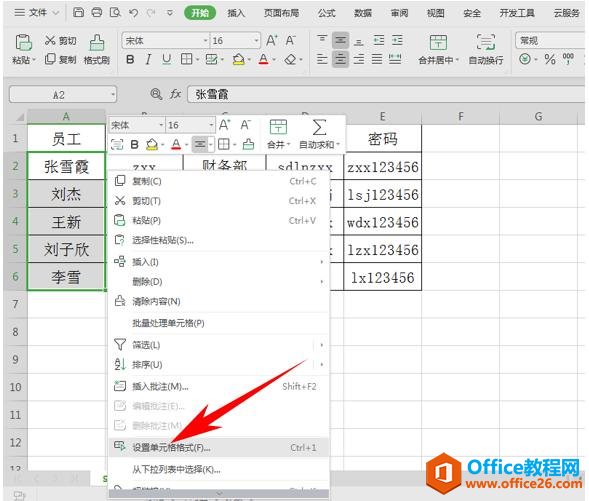Expand the A2 name box dropdown
This screenshot has height=501, width=589.
113,95
